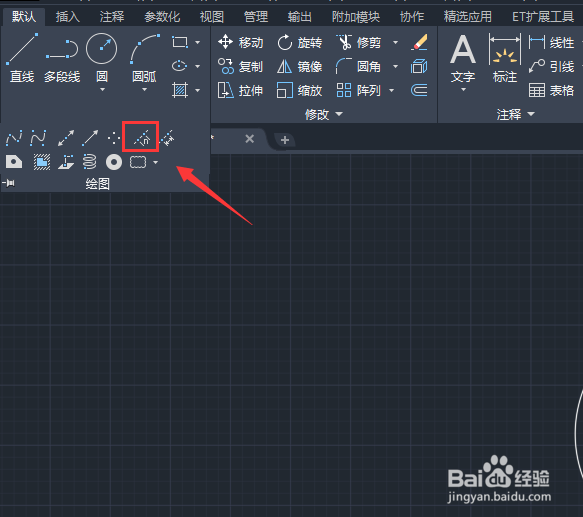This screenshot has height=517, width=583.
Task: Open the 圆弧 (Arc) dropdown arrow
Action: [145, 90]
